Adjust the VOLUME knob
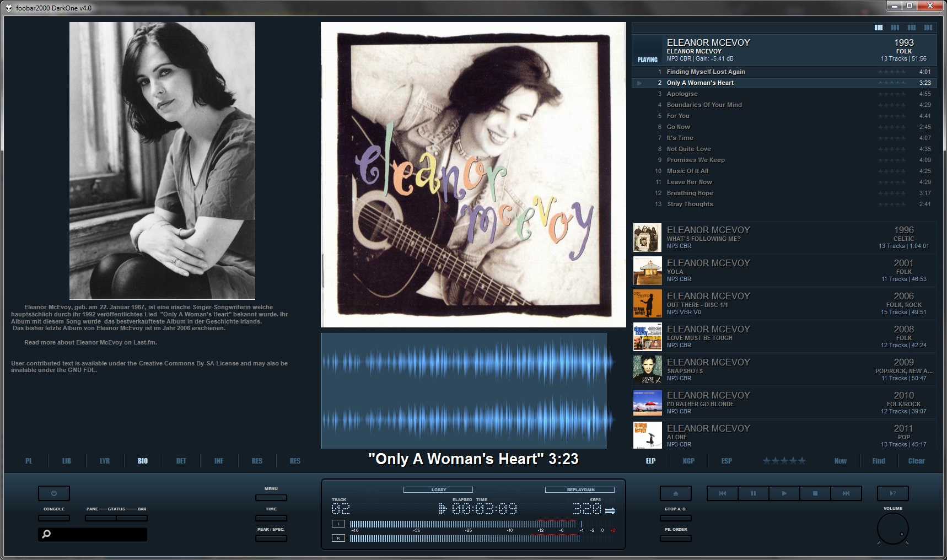 (893, 529)
